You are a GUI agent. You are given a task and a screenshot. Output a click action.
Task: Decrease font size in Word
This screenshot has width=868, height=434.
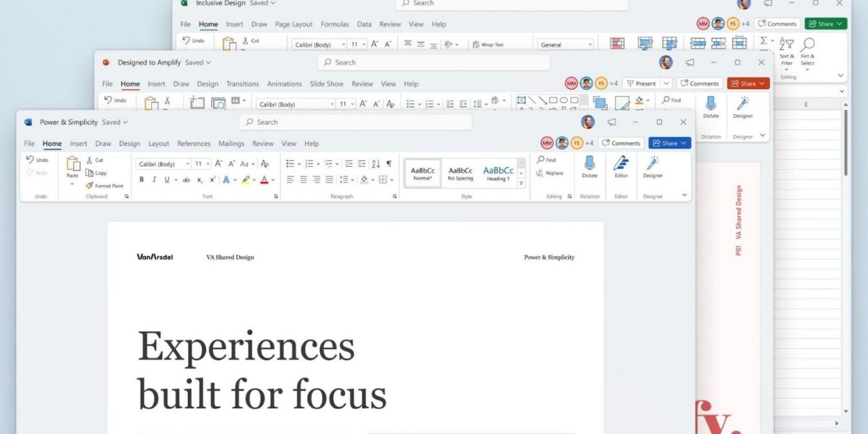pyautogui.click(x=231, y=163)
